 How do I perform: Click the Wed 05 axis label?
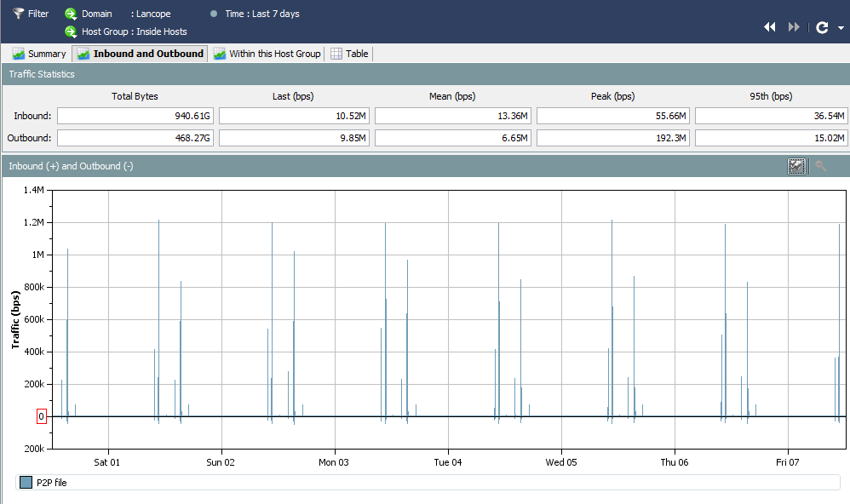click(x=561, y=462)
